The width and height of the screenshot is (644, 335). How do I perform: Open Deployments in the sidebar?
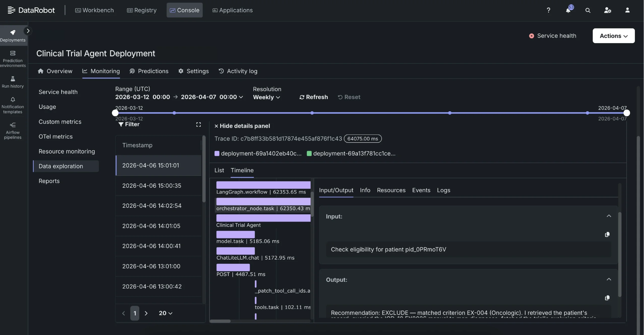point(13,36)
